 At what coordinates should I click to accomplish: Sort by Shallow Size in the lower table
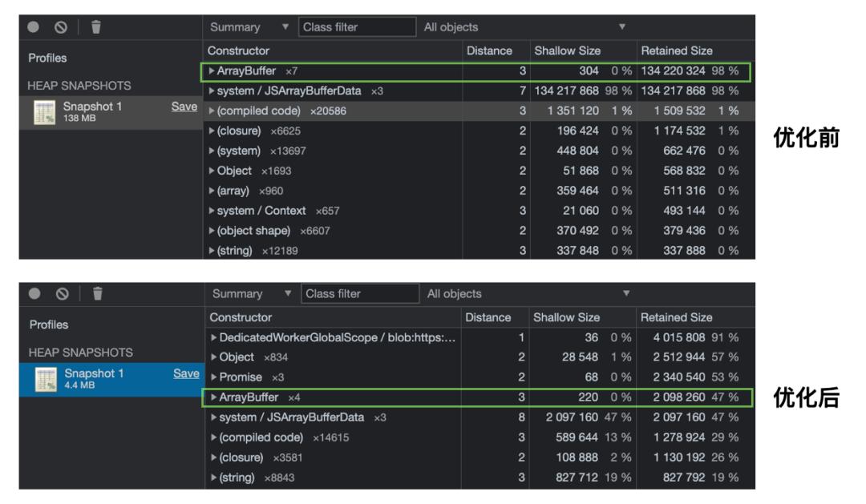[x=566, y=317]
